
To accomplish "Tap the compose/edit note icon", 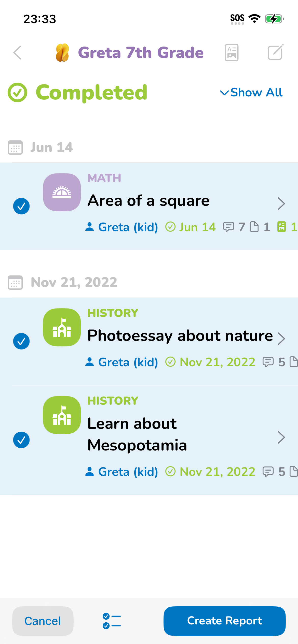I will point(275,52).
